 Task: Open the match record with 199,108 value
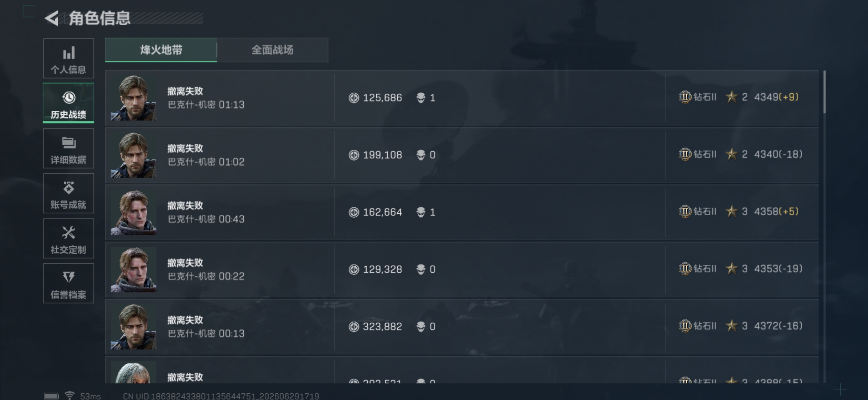(x=462, y=155)
